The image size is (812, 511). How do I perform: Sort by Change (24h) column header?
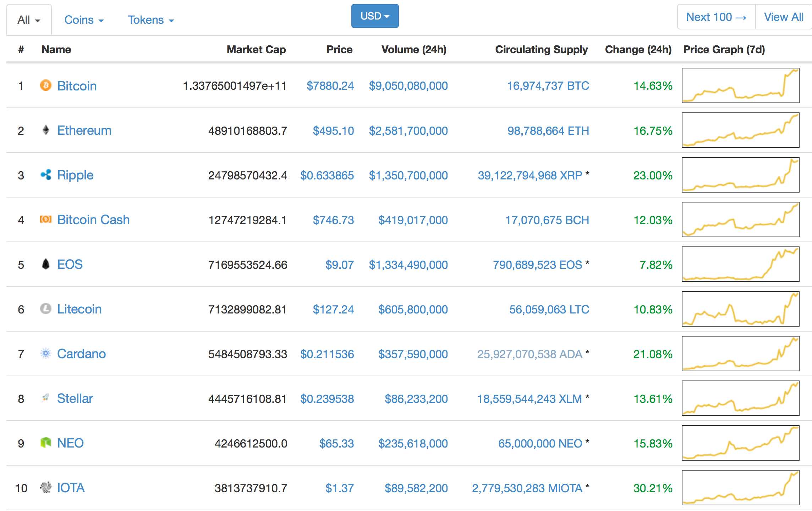click(x=638, y=50)
